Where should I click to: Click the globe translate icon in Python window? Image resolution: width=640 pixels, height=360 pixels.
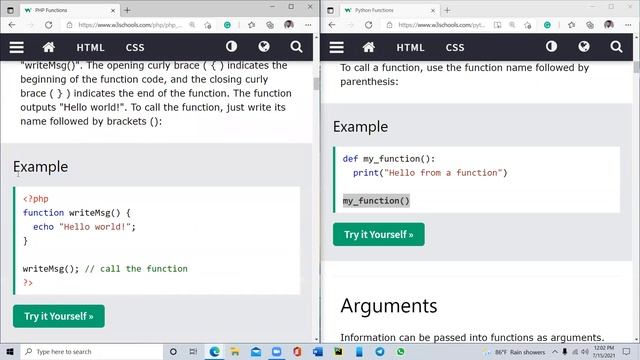(x=584, y=47)
